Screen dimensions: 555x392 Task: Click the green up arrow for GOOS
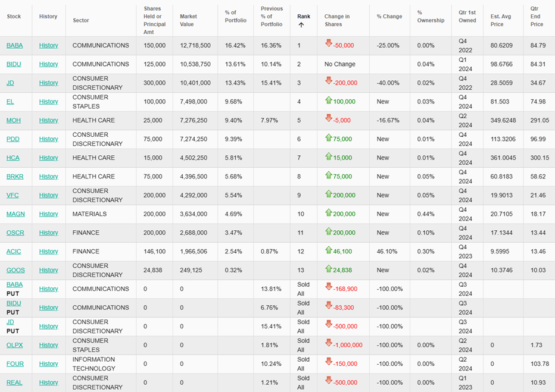(x=328, y=269)
